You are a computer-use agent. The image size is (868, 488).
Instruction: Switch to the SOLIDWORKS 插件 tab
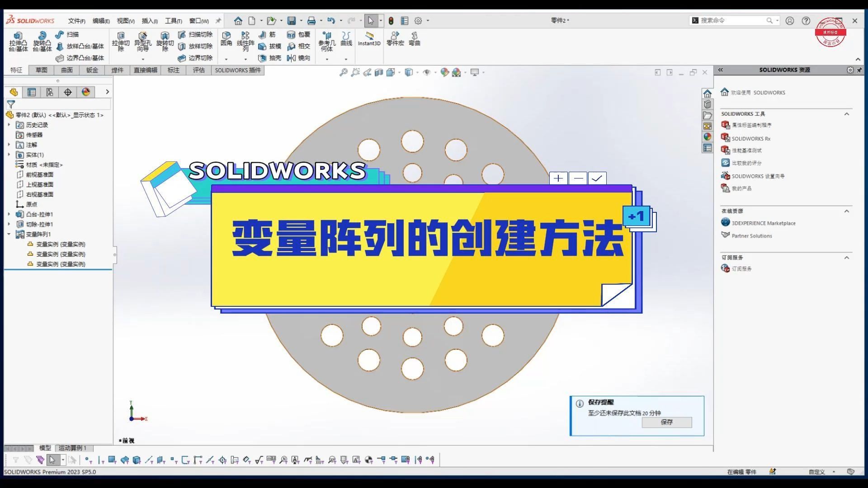tap(238, 70)
